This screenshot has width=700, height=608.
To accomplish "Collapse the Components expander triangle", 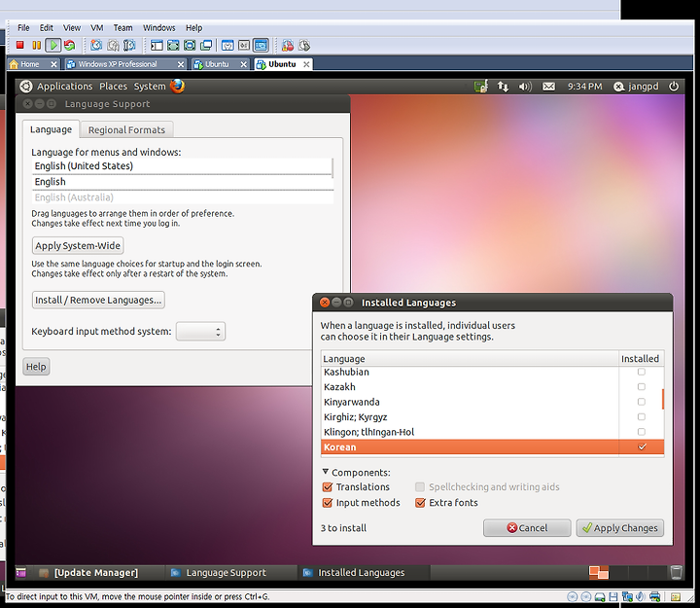I will 326,471.
